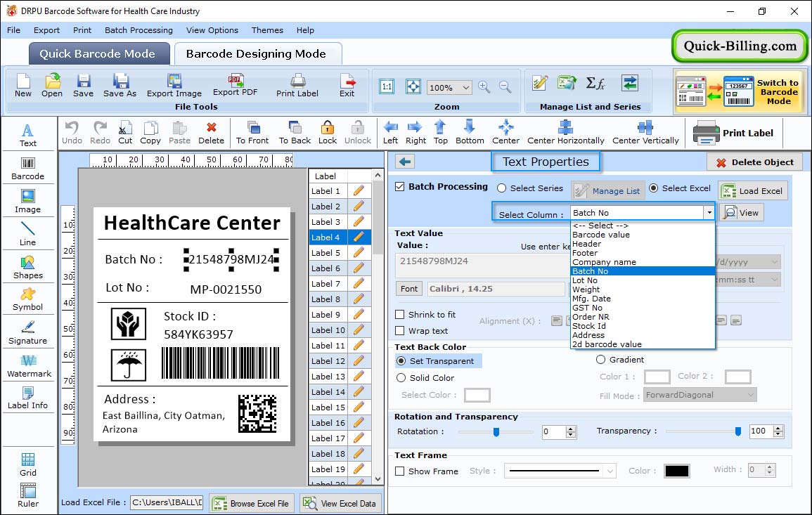Select the Signature tool
This screenshot has height=515, width=812.
28,333
